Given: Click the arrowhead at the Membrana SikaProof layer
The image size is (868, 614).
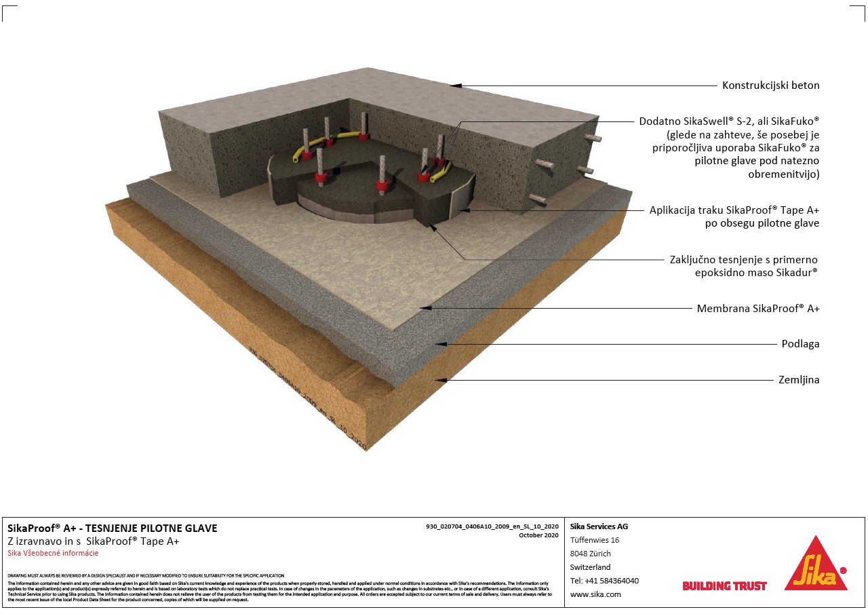Looking at the screenshot, I should [425, 309].
